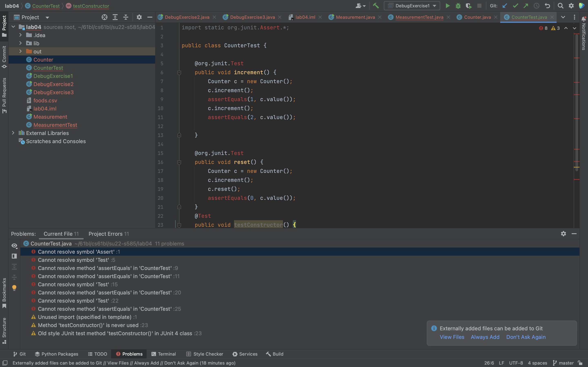588x367 pixels.
Task: Click the Build project hammer icon
Action: click(376, 6)
